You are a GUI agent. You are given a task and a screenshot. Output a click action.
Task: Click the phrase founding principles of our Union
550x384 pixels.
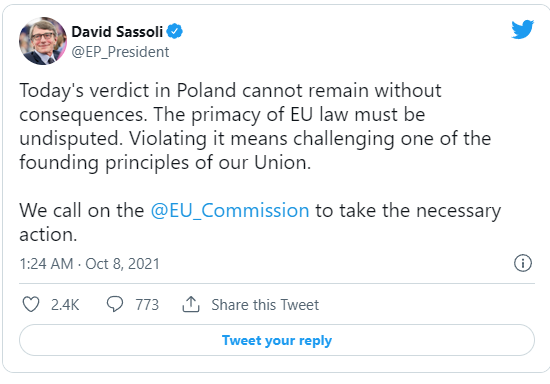click(165, 163)
